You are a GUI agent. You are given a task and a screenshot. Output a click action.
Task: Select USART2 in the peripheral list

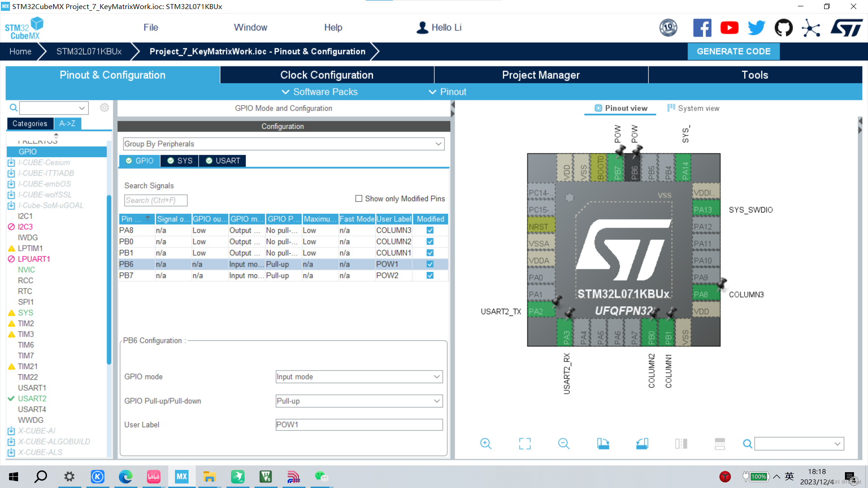click(32, 399)
